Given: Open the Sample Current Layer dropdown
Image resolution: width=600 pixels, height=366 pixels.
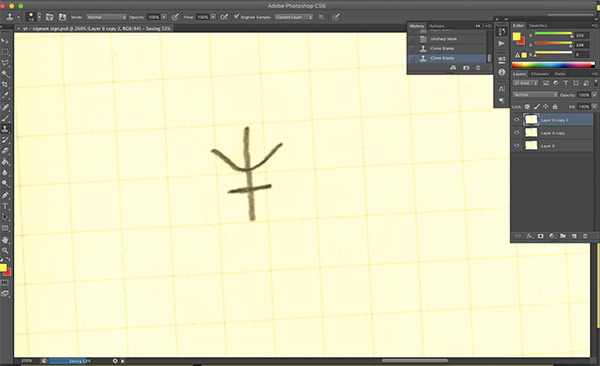Looking at the screenshot, I should coord(293,17).
